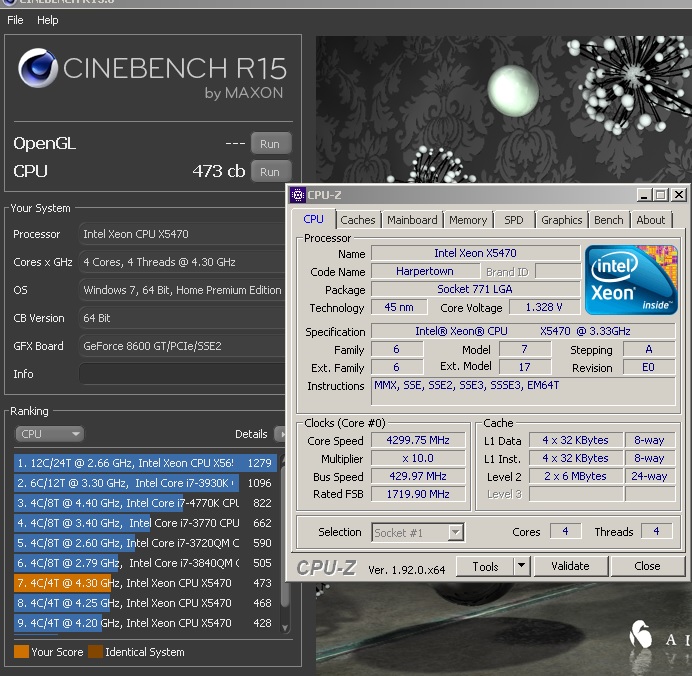This screenshot has height=676, width=692.
Task: Click the ranking list scroll down arrow
Action: coord(285,627)
